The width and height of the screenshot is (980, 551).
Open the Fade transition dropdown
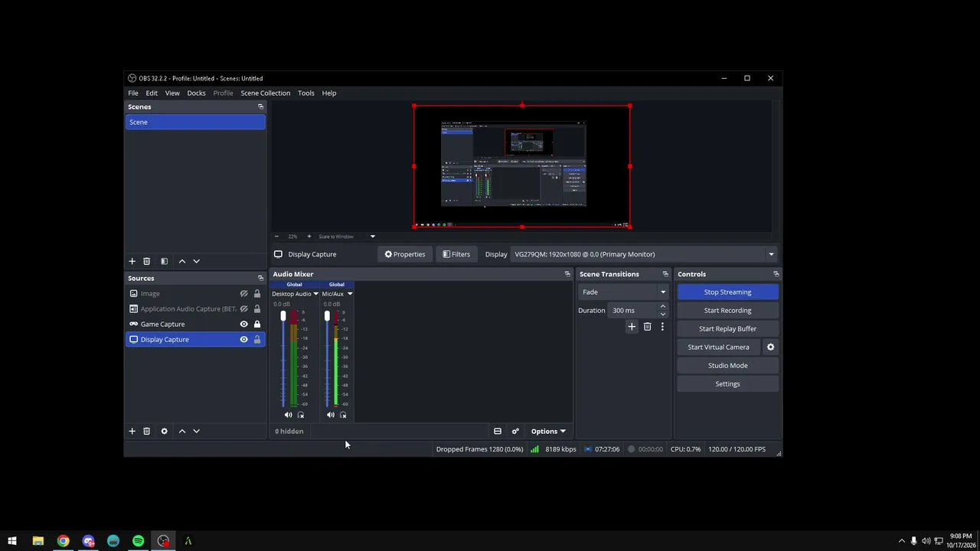(623, 292)
